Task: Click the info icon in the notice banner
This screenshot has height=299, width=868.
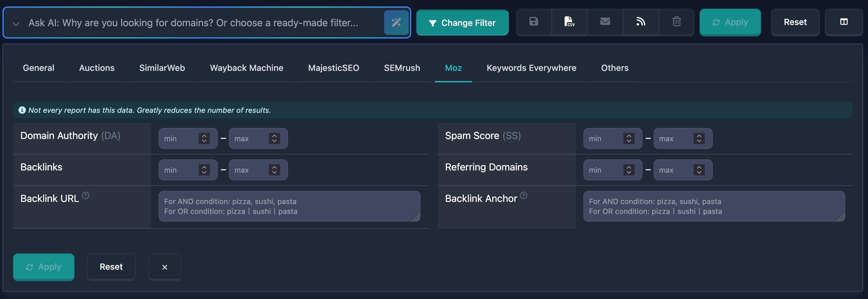Action: pyautogui.click(x=22, y=110)
